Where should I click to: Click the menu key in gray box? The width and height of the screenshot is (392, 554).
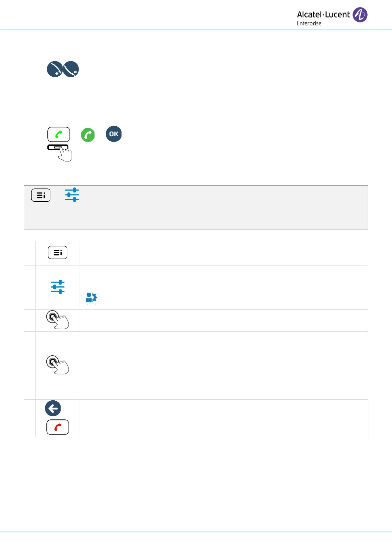tap(41, 195)
